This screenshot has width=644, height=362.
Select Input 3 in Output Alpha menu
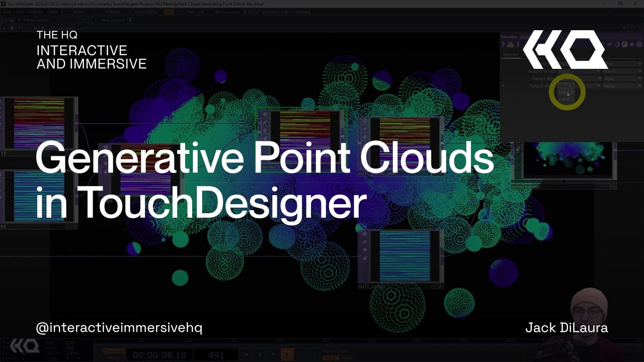[566, 100]
